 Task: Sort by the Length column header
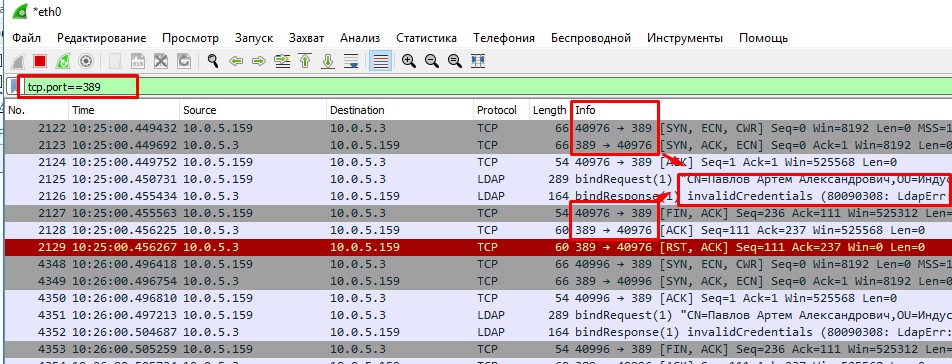[549, 110]
